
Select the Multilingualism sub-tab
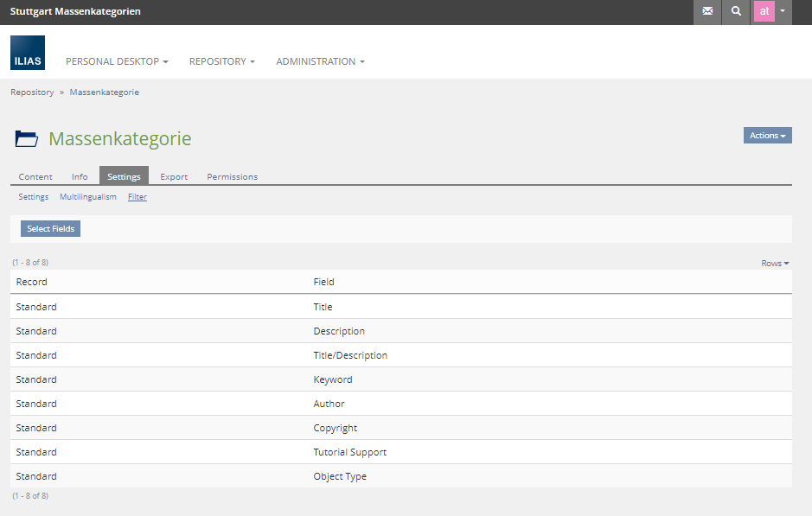click(x=88, y=197)
